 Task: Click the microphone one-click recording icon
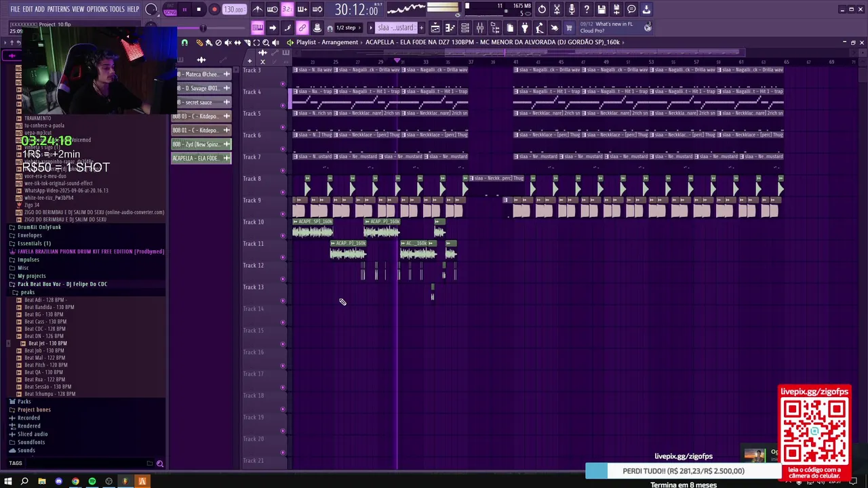(572, 9)
